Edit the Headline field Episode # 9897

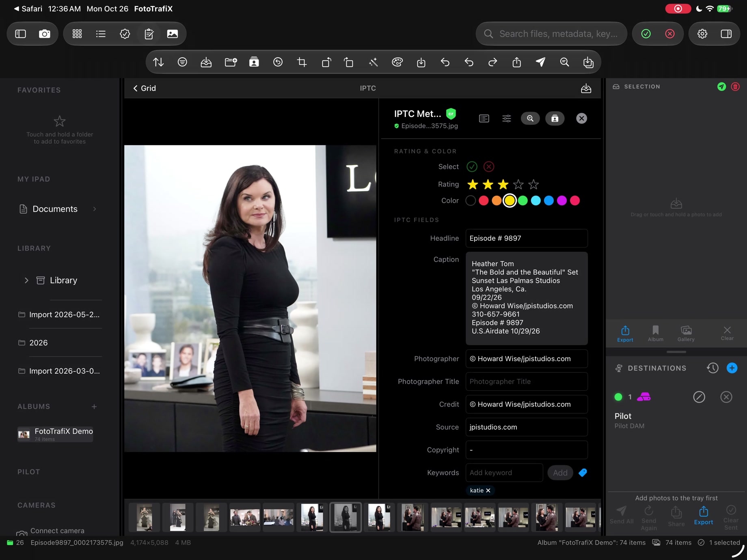pyautogui.click(x=527, y=238)
